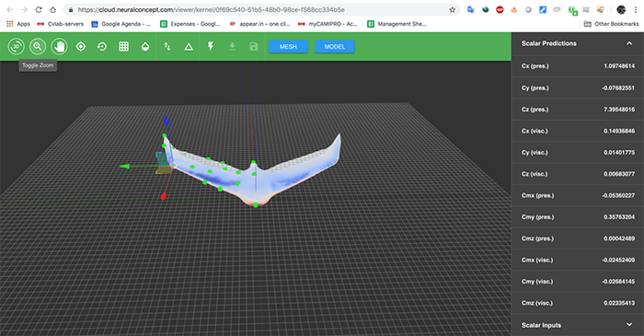This screenshot has height=336, width=644.
Task: Click the gray circle extension icon
Action: tap(529, 9)
